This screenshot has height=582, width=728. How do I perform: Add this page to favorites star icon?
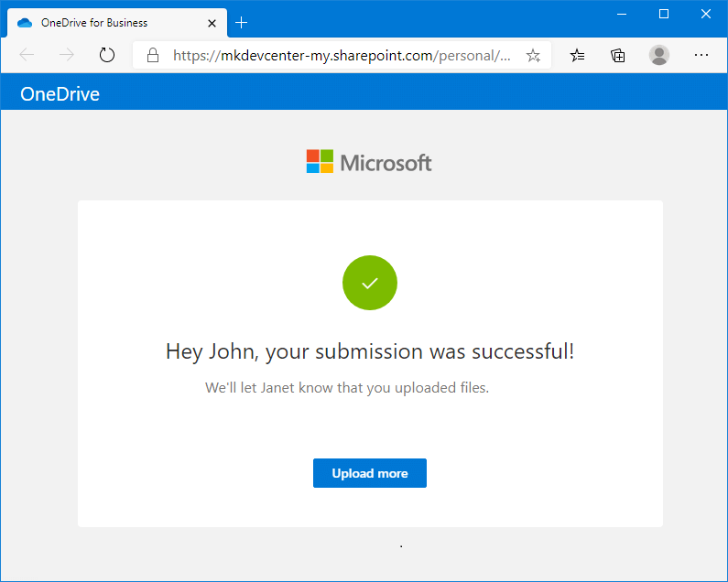point(533,55)
